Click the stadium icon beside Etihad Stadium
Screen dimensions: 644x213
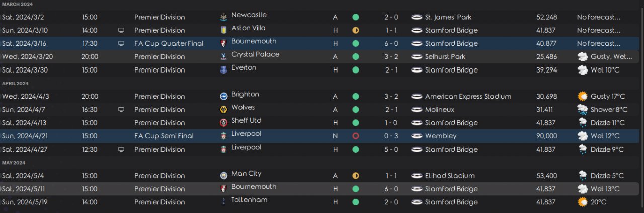(416, 176)
